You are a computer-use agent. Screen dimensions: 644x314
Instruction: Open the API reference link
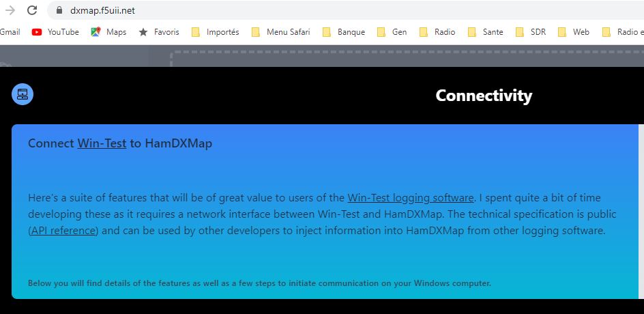click(63, 231)
